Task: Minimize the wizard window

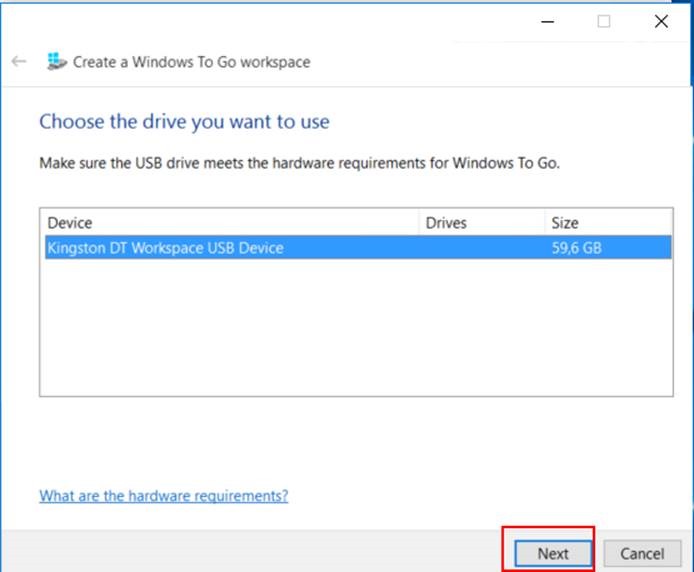Action: pos(547,21)
